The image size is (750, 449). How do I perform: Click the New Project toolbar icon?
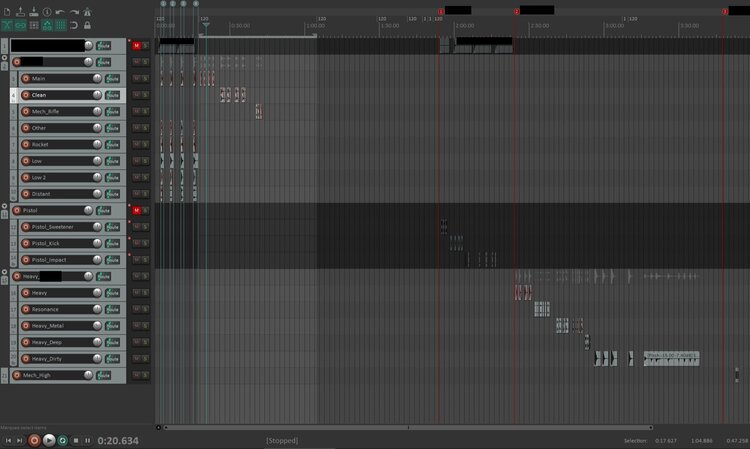(x=7, y=11)
